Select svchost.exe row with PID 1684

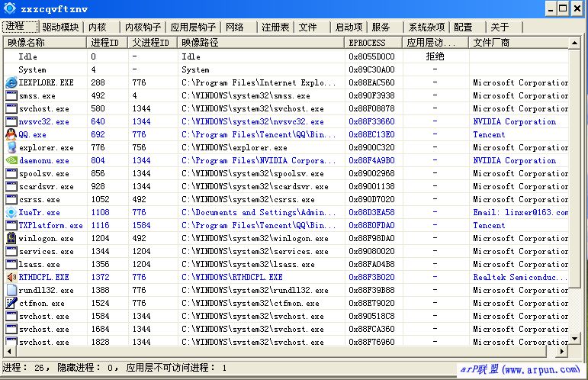(x=287, y=329)
